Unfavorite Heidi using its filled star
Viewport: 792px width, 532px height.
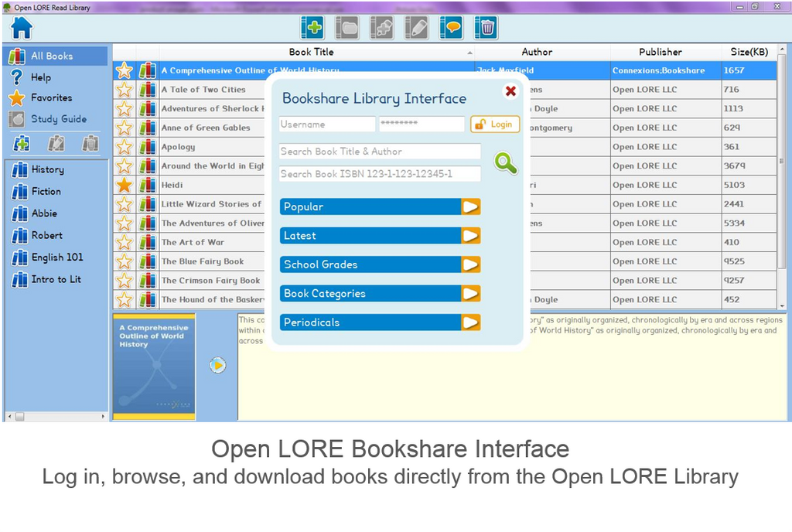[x=125, y=186]
